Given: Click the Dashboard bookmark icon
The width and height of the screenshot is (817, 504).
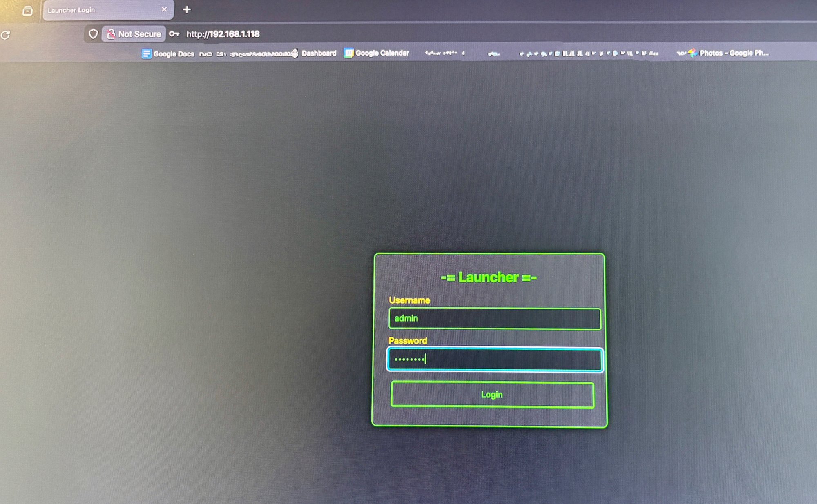Looking at the screenshot, I should point(295,53).
